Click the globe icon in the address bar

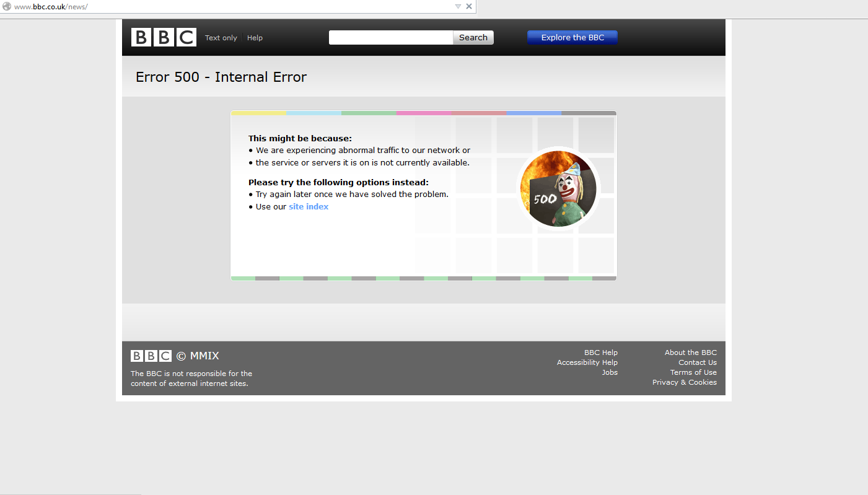(x=7, y=6)
